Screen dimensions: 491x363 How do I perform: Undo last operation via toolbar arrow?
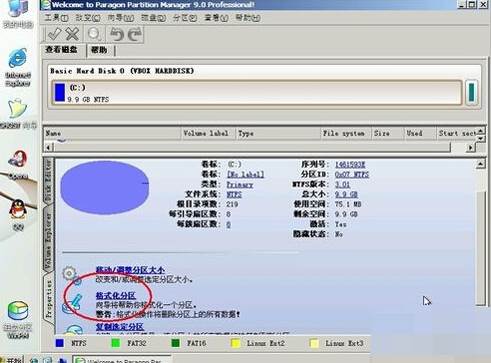click(117, 34)
